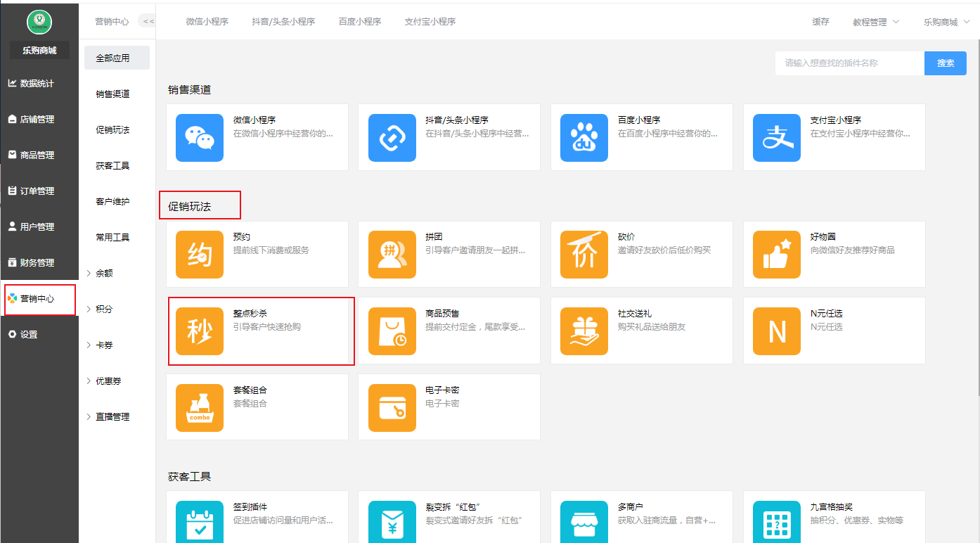Image resolution: width=980 pixels, height=543 pixels.
Task: Go to 财务管理 in the sidebar
Action: coord(39,262)
